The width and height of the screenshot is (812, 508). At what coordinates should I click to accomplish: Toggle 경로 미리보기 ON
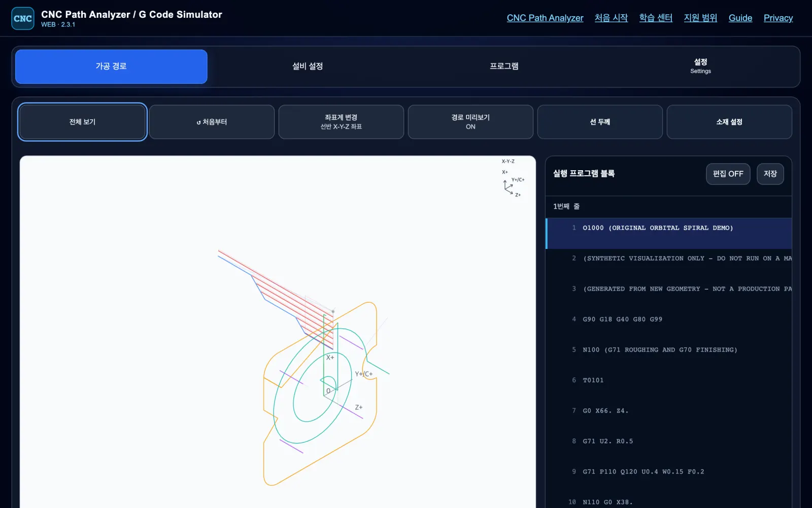pyautogui.click(x=470, y=122)
